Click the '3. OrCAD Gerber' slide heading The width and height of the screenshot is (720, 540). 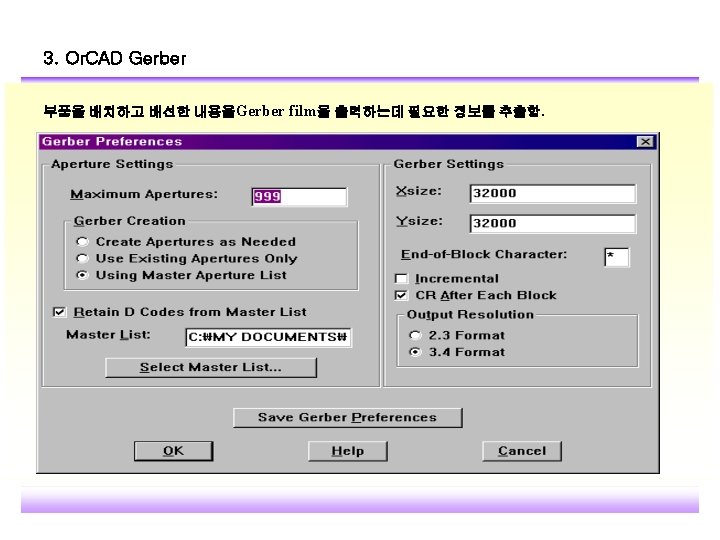[115, 58]
